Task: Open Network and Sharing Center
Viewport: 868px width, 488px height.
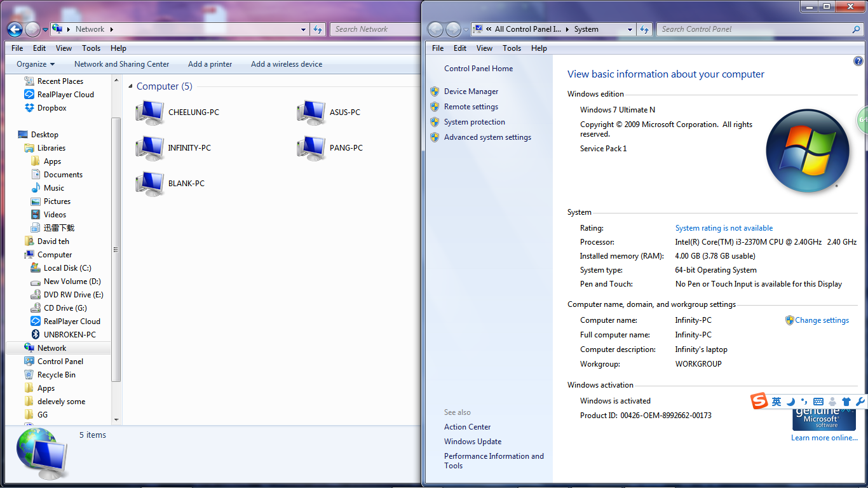Action: click(122, 64)
